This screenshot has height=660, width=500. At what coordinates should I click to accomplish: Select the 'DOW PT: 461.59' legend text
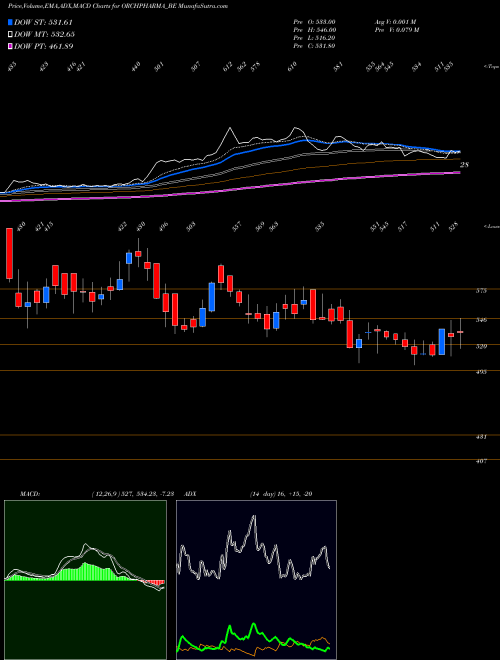pyautogui.click(x=43, y=46)
